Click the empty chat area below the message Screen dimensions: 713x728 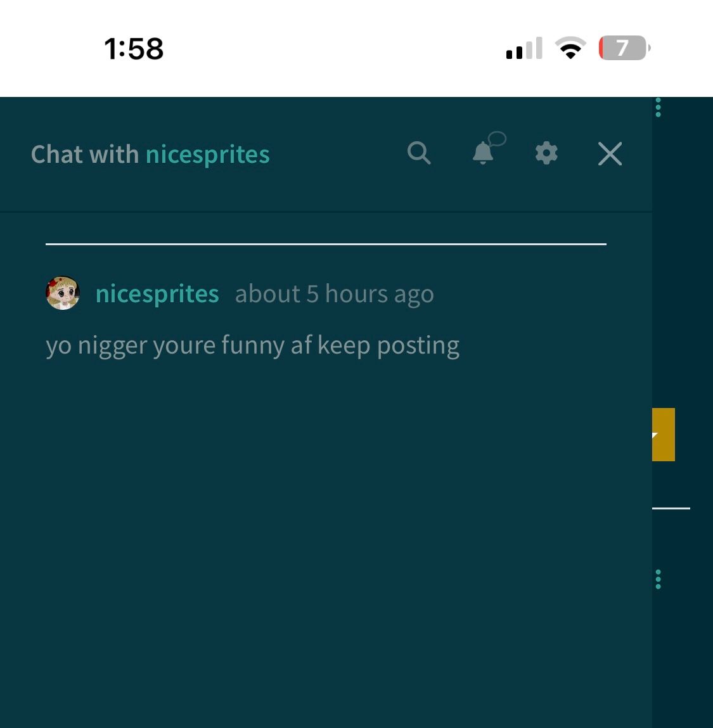[x=325, y=534]
